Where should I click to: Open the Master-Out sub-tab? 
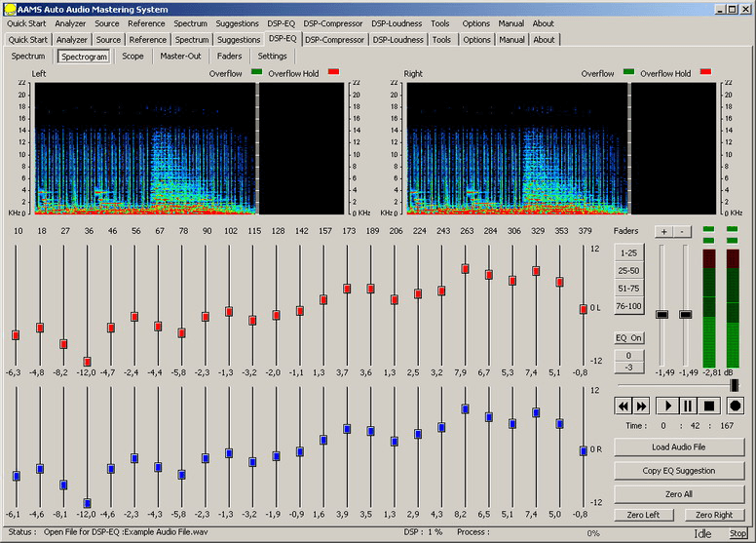click(180, 56)
